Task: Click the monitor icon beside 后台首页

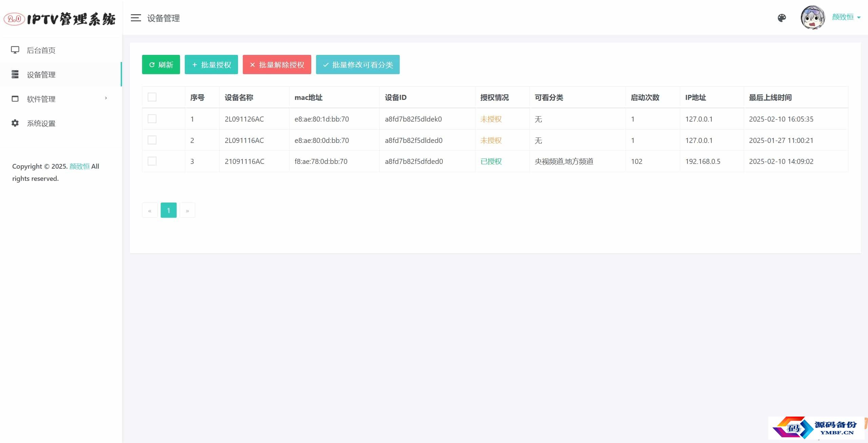Action: coord(15,50)
